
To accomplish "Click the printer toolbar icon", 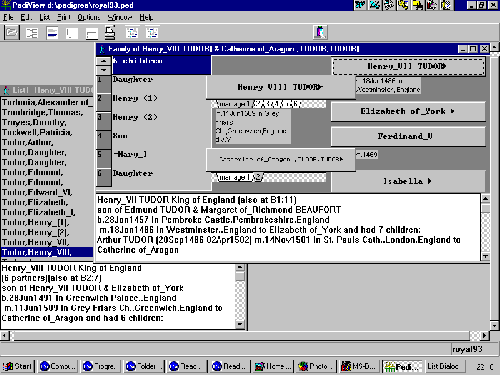I will point(110,33).
